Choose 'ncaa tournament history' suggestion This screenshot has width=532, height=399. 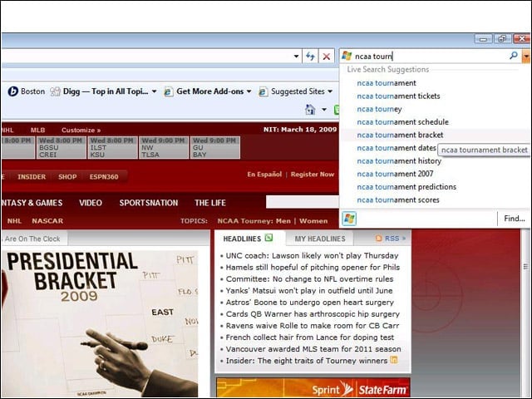pyautogui.click(x=399, y=160)
